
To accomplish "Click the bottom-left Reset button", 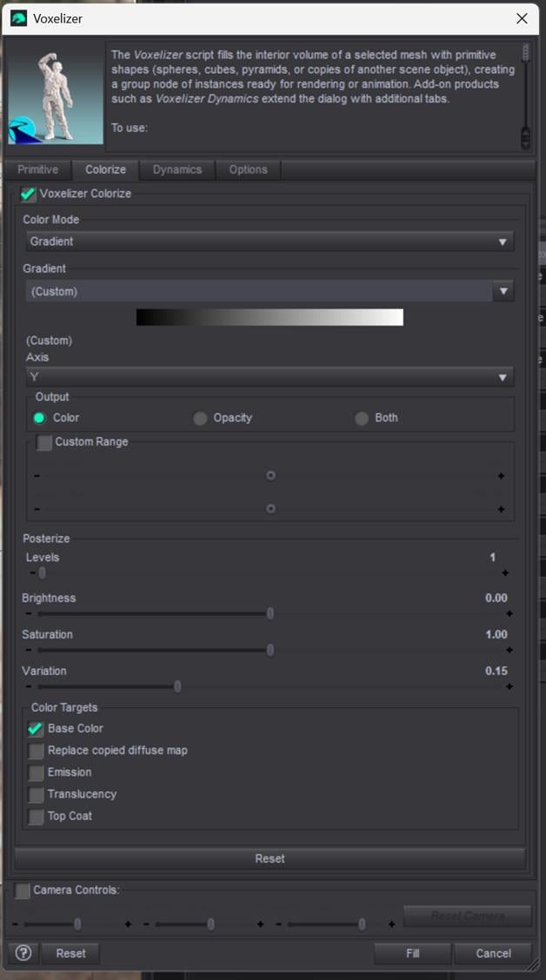I will tap(70, 953).
